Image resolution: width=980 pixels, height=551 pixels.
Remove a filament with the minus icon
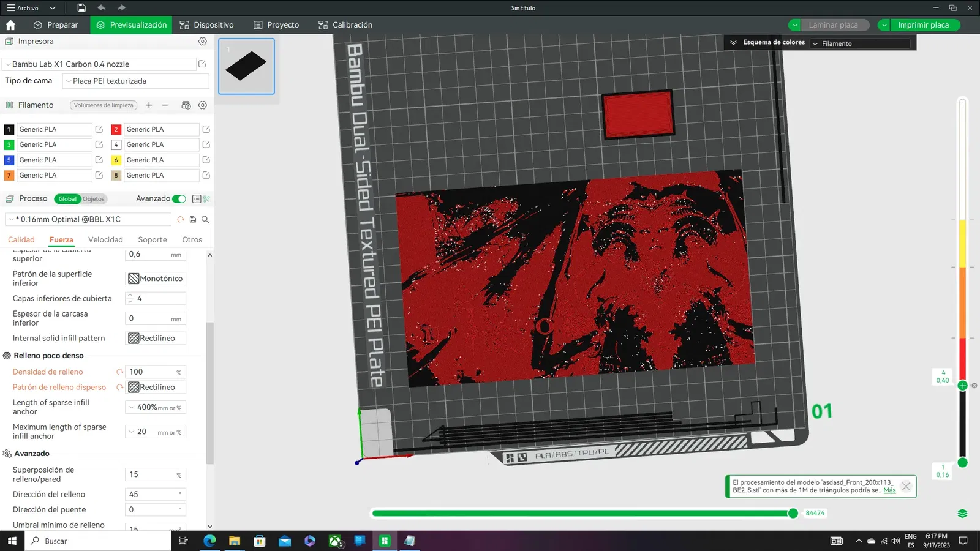[165, 105]
